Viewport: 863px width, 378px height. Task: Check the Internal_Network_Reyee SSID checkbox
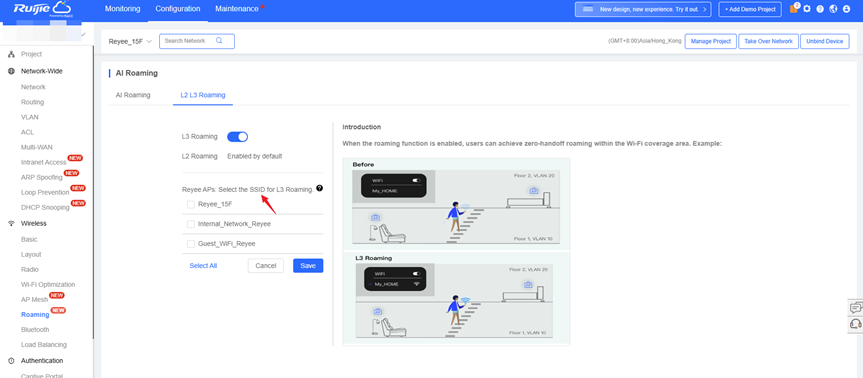[191, 224]
